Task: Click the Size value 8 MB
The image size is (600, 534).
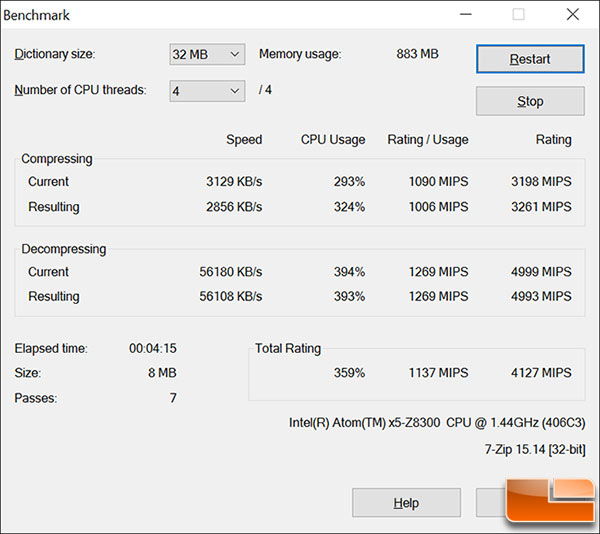Action: [162, 373]
